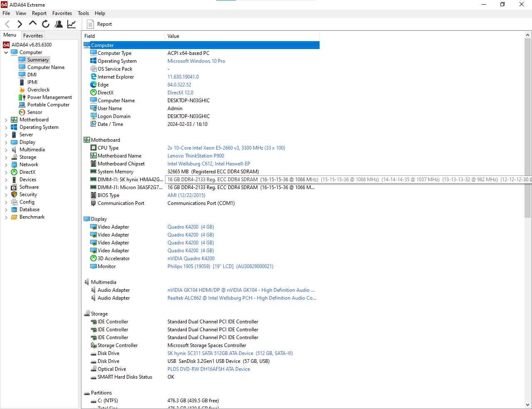Expand the Multimedia tree node
The height and width of the screenshot is (409, 532).
6,150
